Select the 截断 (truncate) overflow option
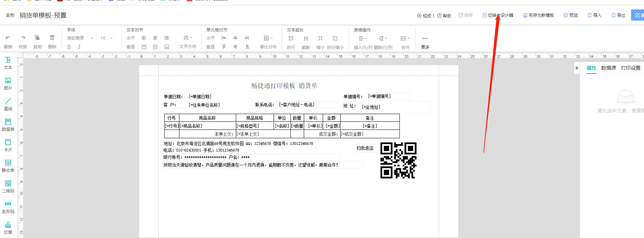This screenshot has height=238, width=644. pos(306,42)
